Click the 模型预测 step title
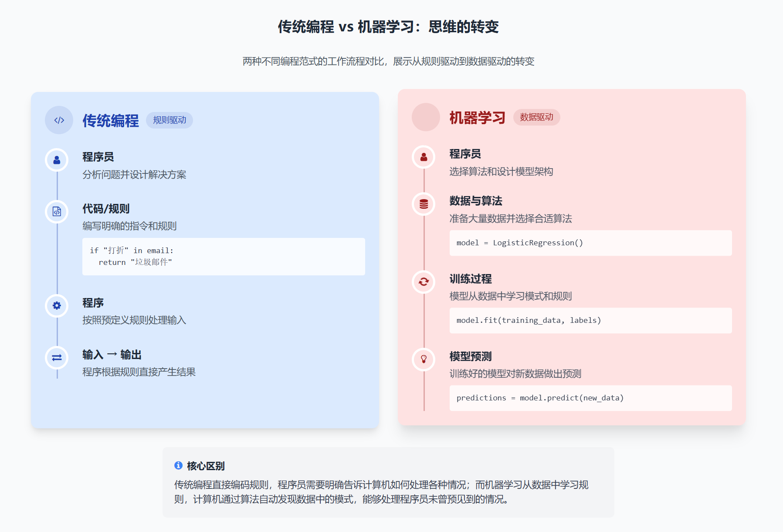 click(x=471, y=356)
